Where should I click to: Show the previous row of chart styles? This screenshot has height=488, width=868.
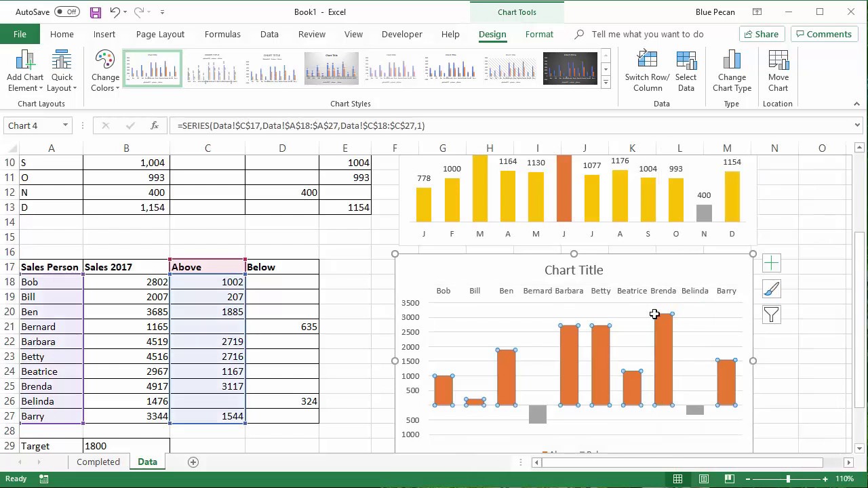click(x=606, y=56)
